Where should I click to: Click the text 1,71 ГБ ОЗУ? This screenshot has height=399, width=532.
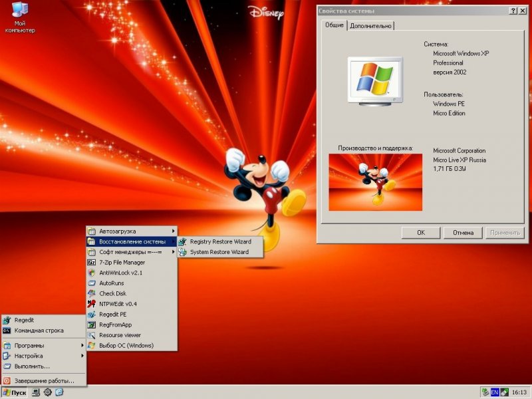coord(450,169)
